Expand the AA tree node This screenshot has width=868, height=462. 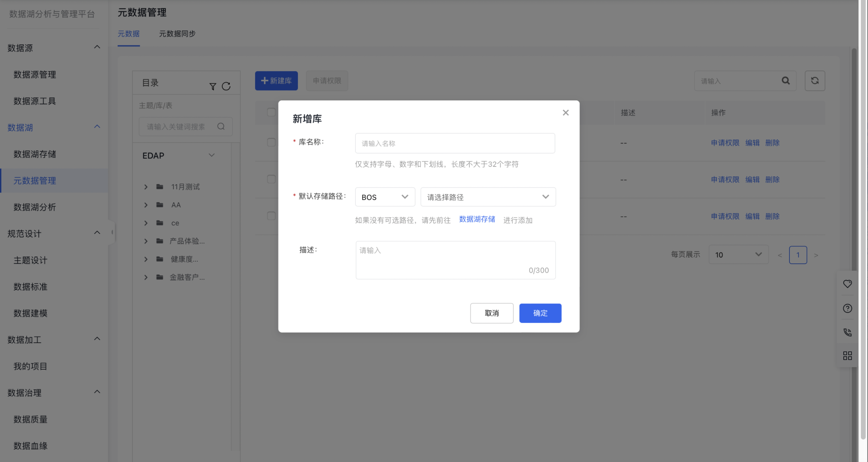[x=146, y=205]
